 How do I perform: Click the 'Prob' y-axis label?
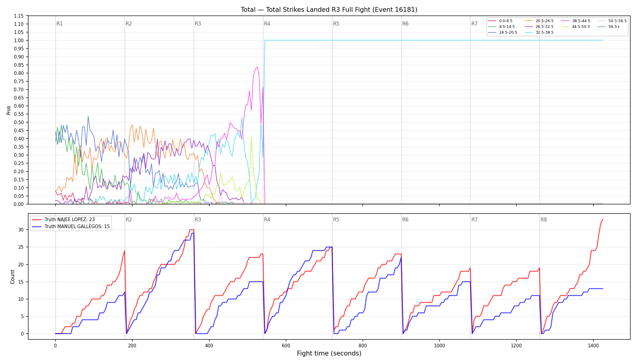tap(9, 110)
